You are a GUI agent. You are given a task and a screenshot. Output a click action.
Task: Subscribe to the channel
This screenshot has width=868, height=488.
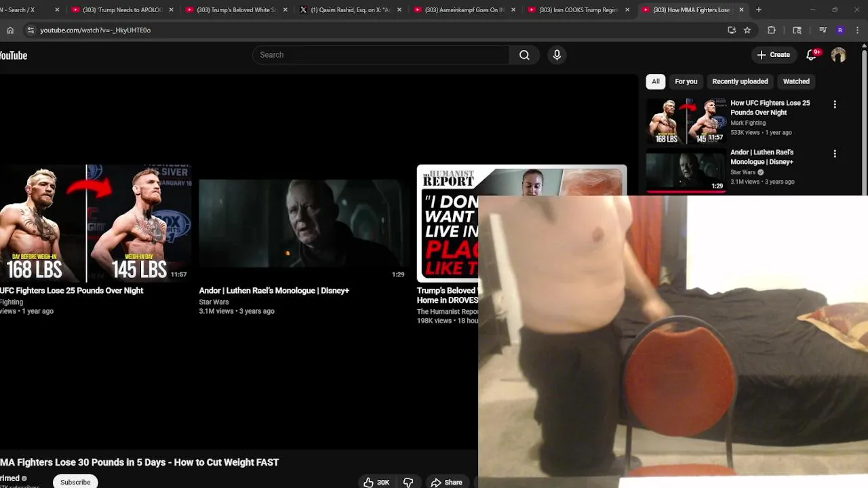coord(75,482)
